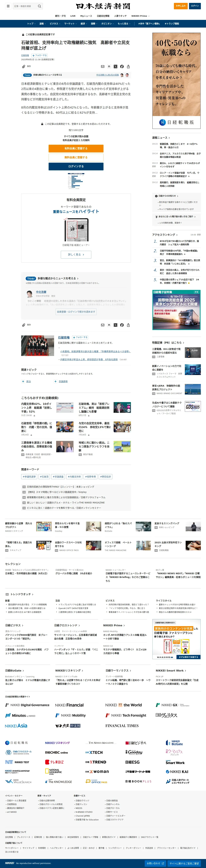Image resolution: width=206 pixels, height=868 pixels.
Task: Expand the オピニオン nav dropdown
Action: pyautogui.click(x=107, y=24)
